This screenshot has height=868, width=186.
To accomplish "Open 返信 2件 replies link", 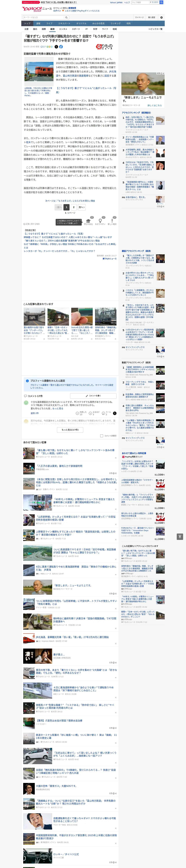I will pos(34,413).
